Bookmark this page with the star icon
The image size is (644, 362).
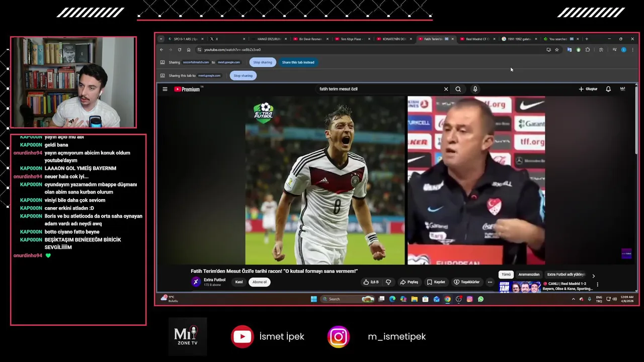coord(557,50)
